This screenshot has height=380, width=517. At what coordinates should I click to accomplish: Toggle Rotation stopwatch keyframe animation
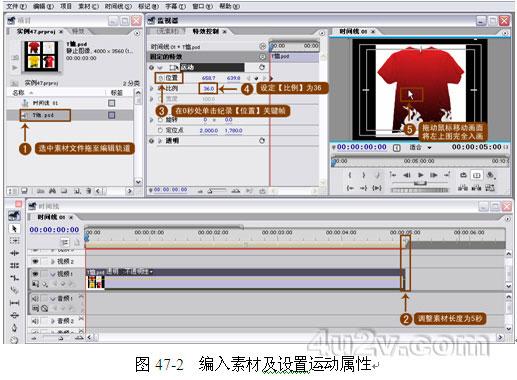[x=161, y=119]
